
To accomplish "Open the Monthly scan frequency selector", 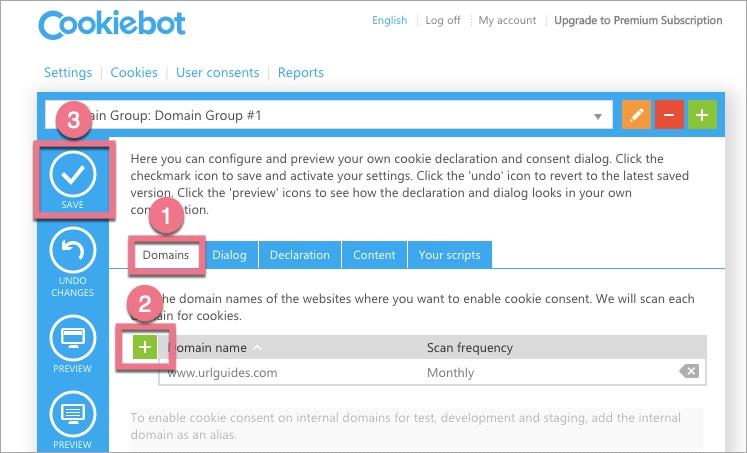I will pyautogui.click(x=450, y=372).
